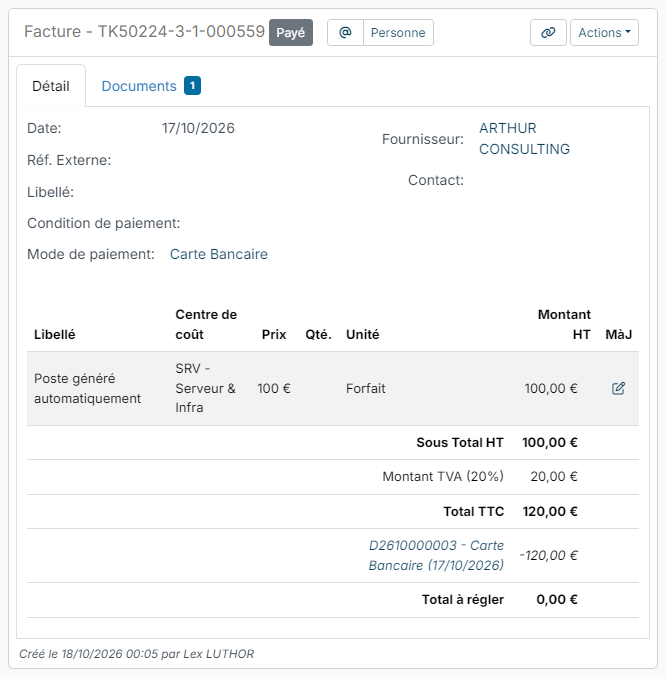
Task: Open the Carte Bancaire payment mode link
Action: pos(218,254)
